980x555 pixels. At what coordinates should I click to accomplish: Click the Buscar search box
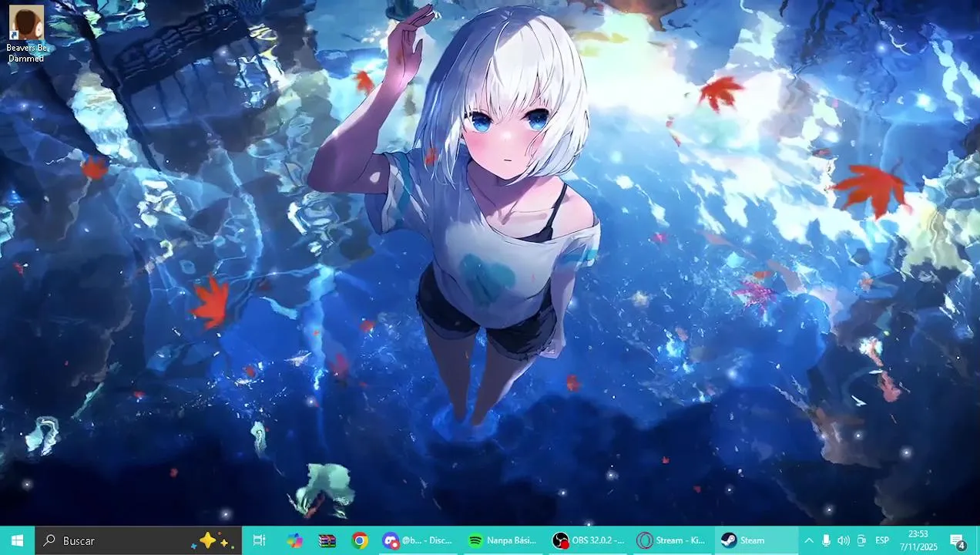tap(139, 540)
